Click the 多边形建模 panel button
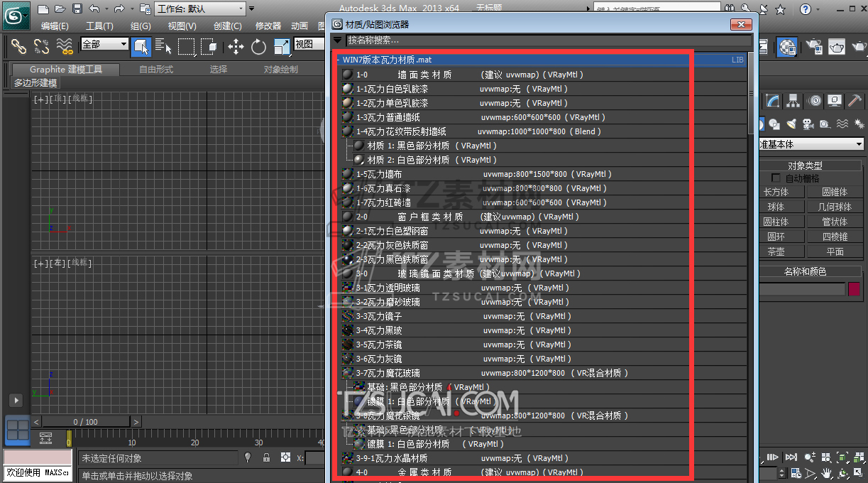868x483 pixels. (x=35, y=83)
